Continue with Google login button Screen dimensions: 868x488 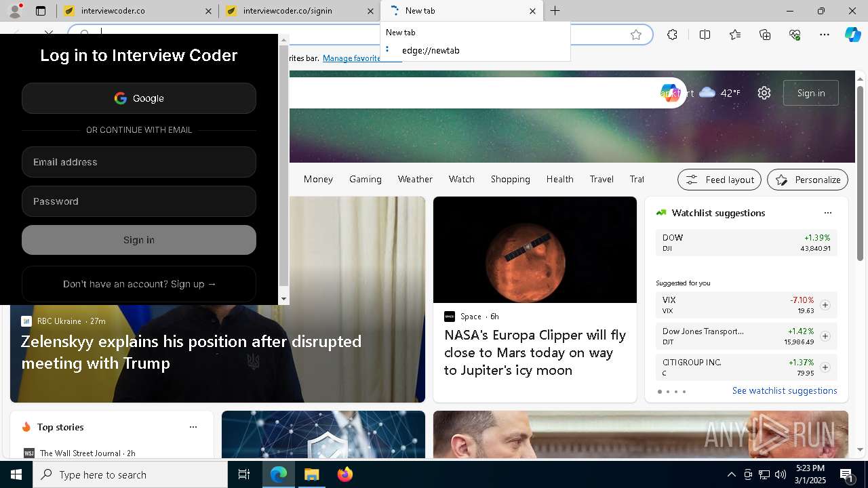coord(139,98)
